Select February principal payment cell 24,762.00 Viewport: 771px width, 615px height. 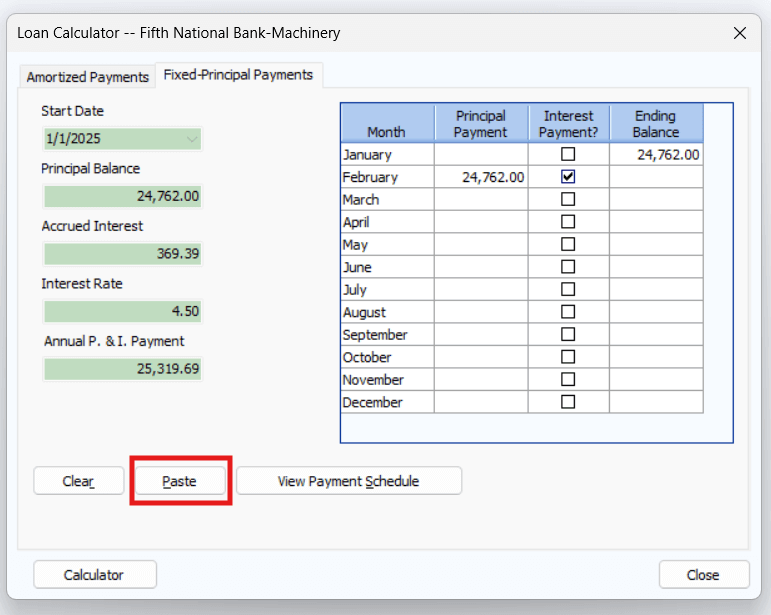pyautogui.click(x=481, y=177)
